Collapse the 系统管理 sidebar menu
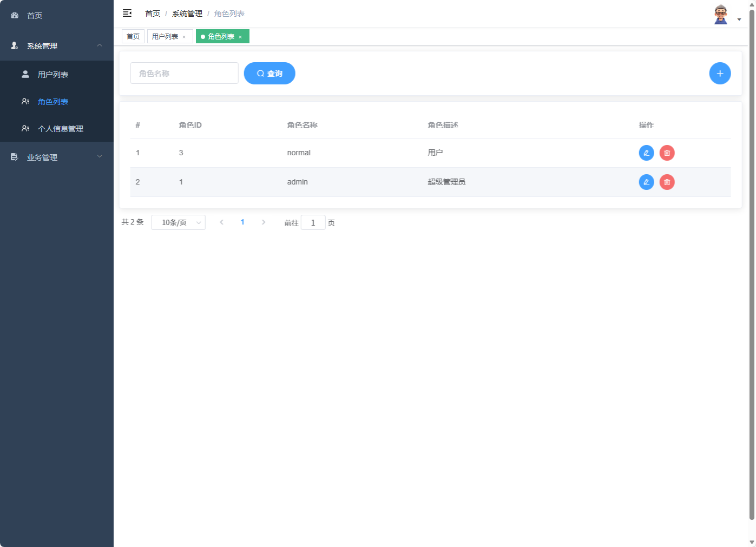The height and width of the screenshot is (547, 756). [100, 45]
